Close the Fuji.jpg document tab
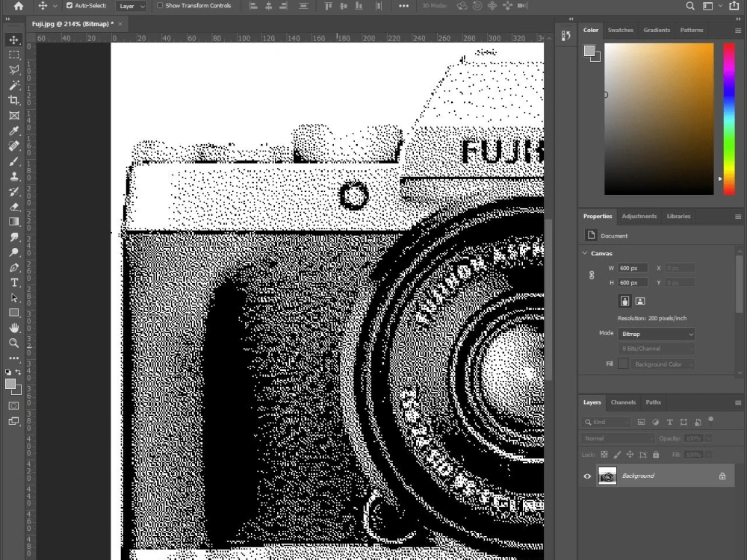Viewport: 747px width, 560px height. pyautogui.click(x=120, y=24)
